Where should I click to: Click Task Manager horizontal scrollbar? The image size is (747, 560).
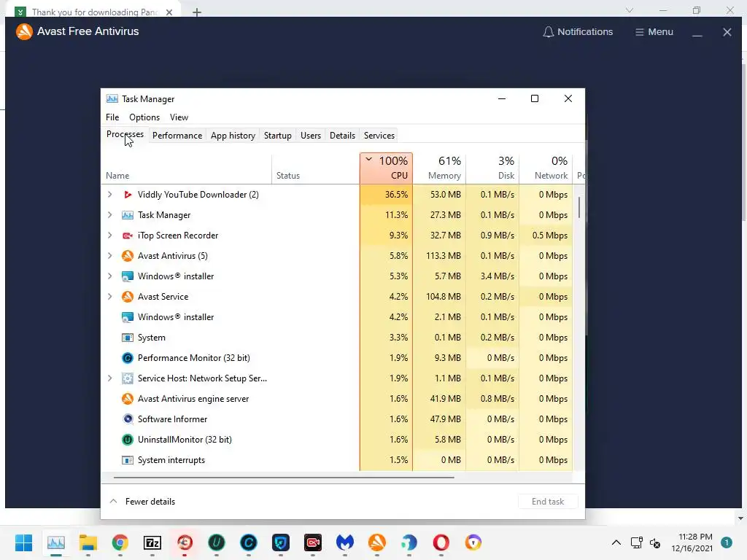pos(284,477)
